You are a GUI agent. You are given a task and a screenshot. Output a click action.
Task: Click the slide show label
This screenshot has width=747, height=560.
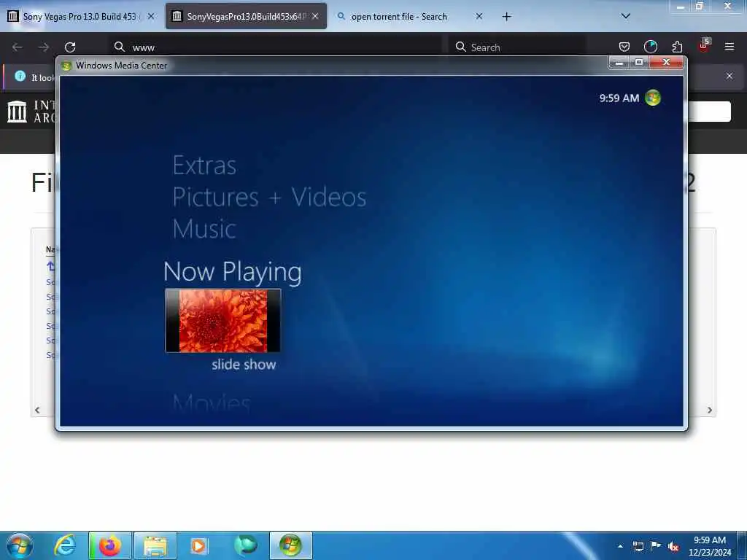point(244,365)
